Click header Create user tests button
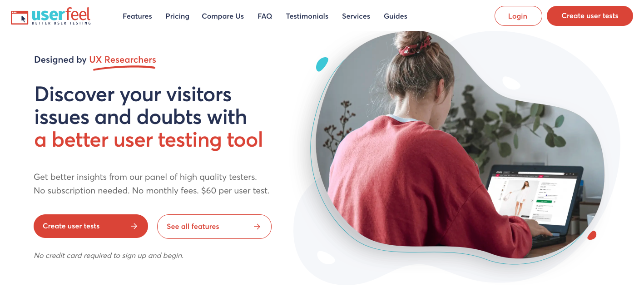This screenshot has width=644, height=292. (x=590, y=16)
